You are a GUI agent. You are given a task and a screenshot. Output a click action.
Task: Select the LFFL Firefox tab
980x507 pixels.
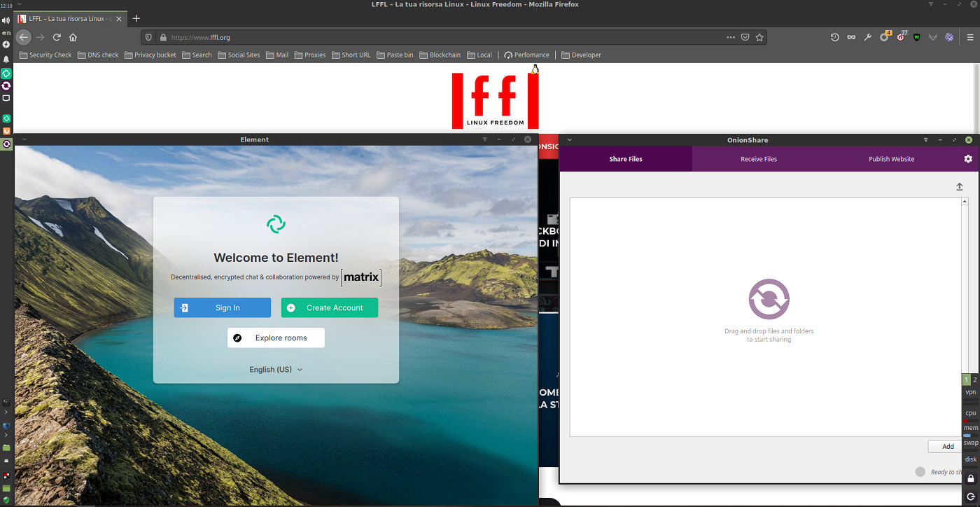pyautogui.click(x=71, y=18)
